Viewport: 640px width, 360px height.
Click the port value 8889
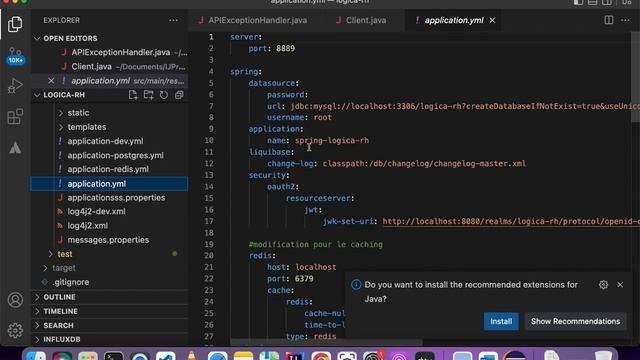coord(285,49)
